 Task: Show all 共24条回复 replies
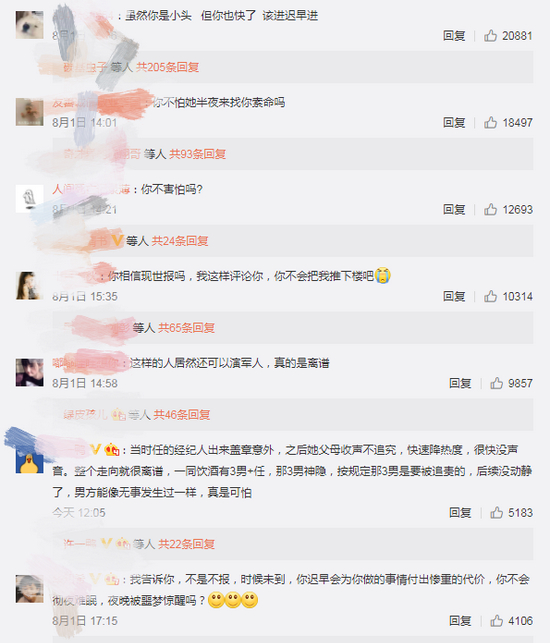(180, 241)
